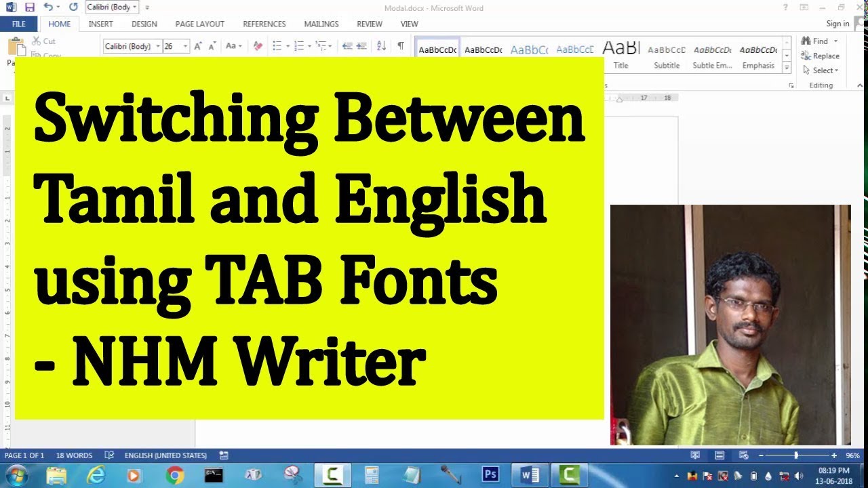
Task: Switch to the DESIGN tab
Action: point(144,24)
